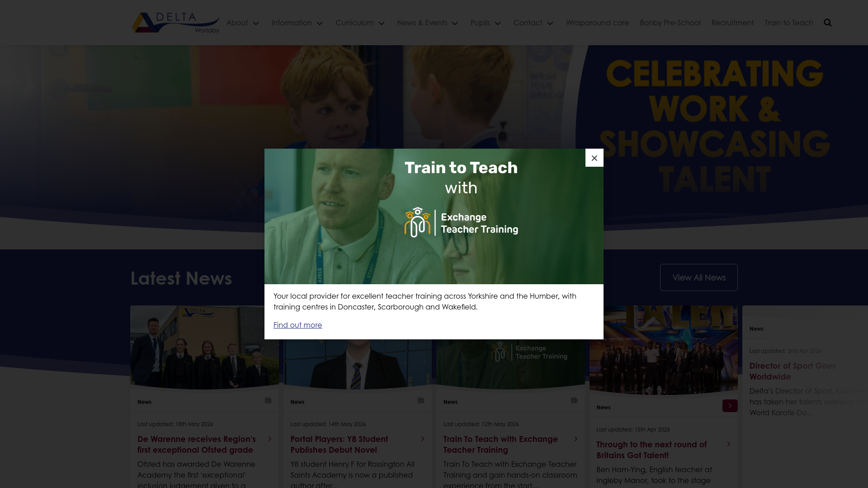Image resolution: width=868 pixels, height=488 pixels.
Task: Click arrow beside Train To Teach headline
Action: (x=576, y=439)
